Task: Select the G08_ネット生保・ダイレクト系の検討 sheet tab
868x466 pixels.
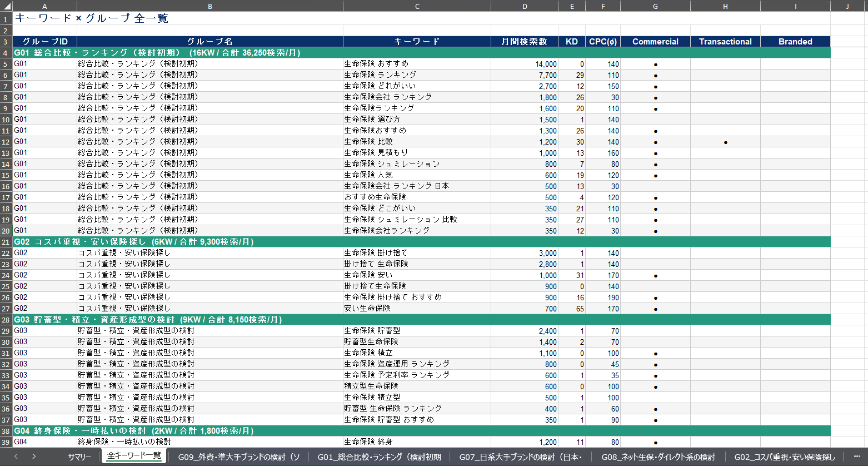Action: point(658,457)
